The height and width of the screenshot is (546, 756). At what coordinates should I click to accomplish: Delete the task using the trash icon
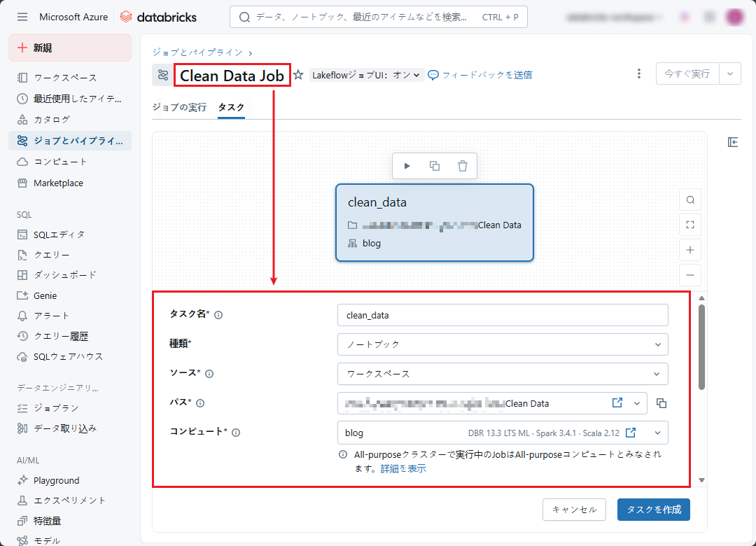[462, 166]
